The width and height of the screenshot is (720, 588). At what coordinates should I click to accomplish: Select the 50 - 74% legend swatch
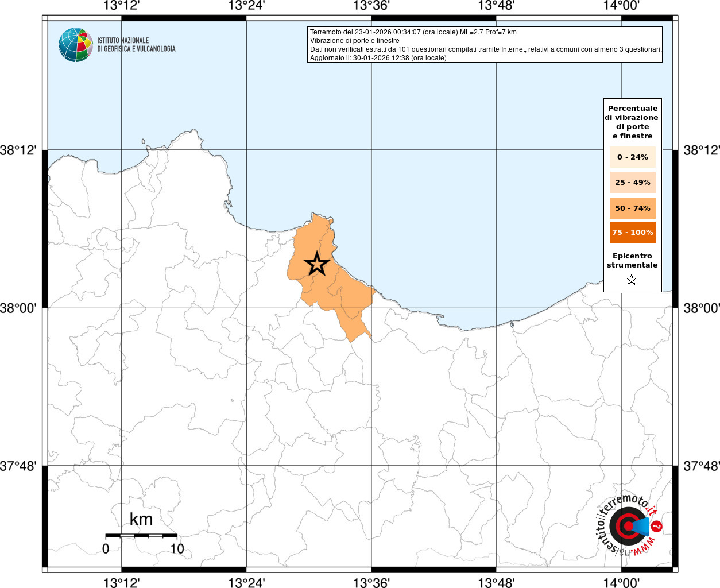click(x=633, y=208)
